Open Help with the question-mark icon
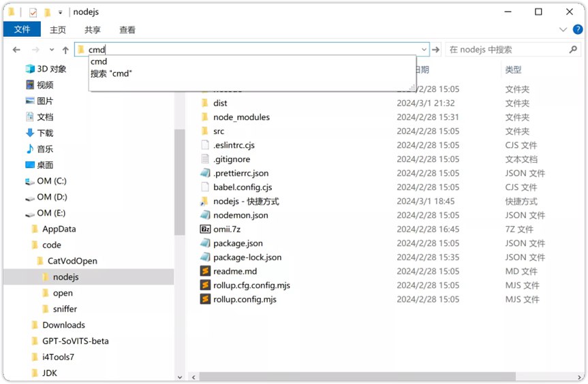This screenshot has width=588, height=384. pos(578,29)
